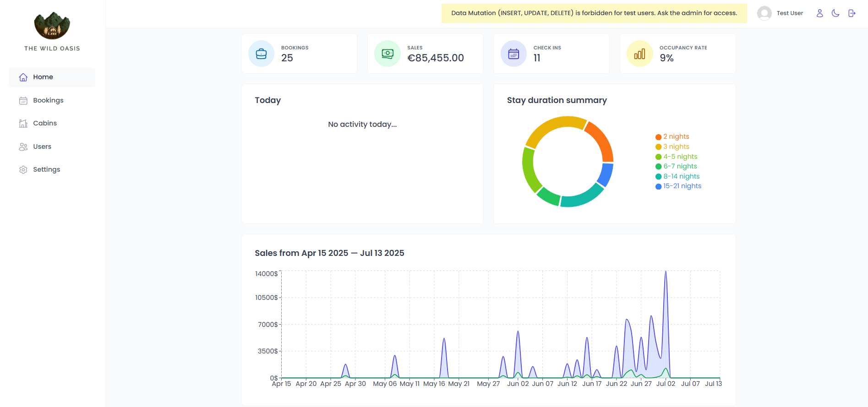Click the Check ins calendar icon
The width and height of the screenshot is (868, 407).
(x=513, y=54)
